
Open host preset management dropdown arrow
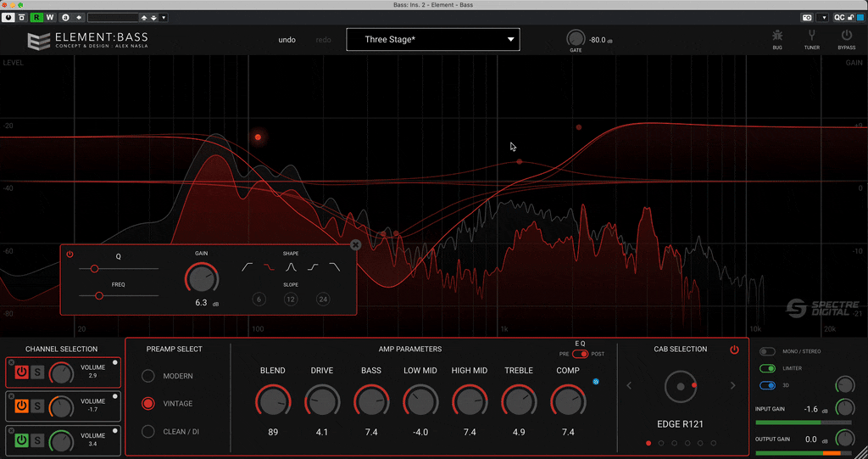[x=164, y=18]
